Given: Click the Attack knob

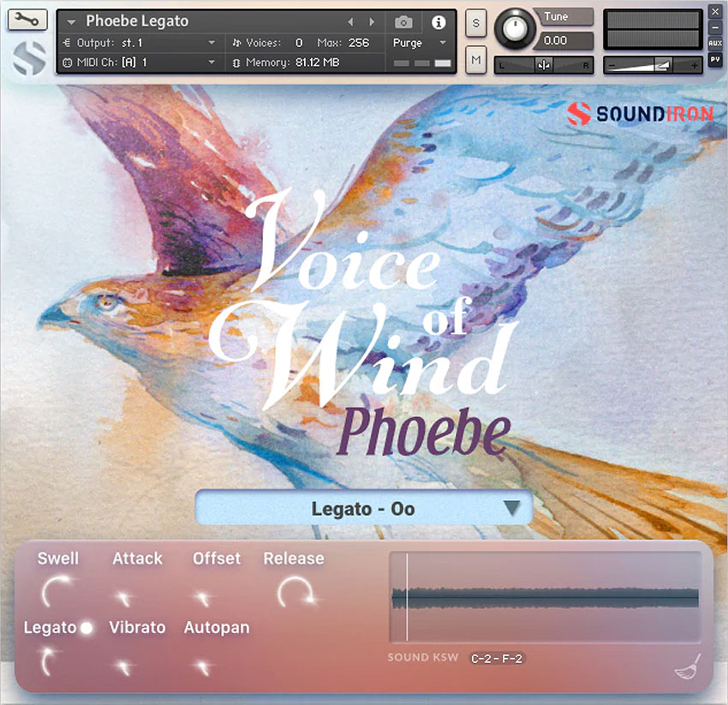Looking at the screenshot, I should pos(124,598).
